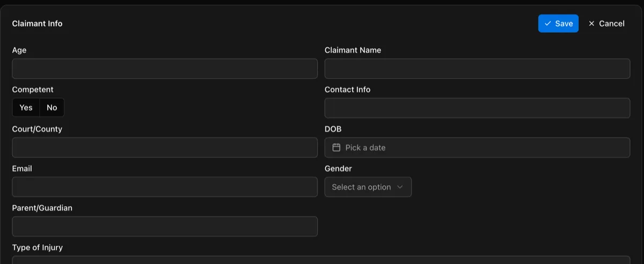Image resolution: width=644 pixels, height=264 pixels.
Task: Click the Save button
Action: [558, 24]
